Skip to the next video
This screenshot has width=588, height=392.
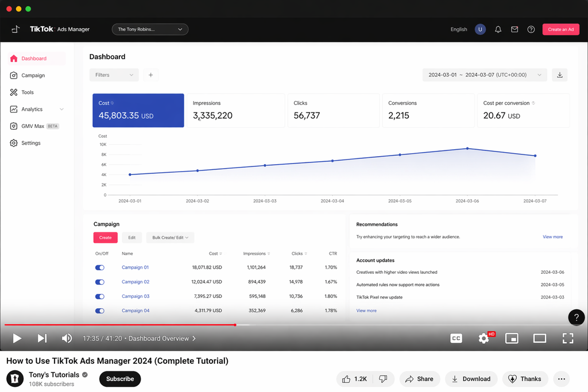[x=42, y=339]
